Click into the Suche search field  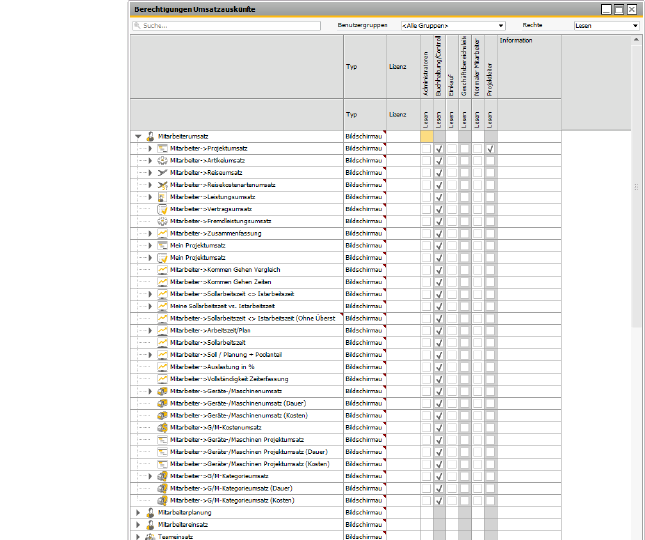click(x=226, y=25)
